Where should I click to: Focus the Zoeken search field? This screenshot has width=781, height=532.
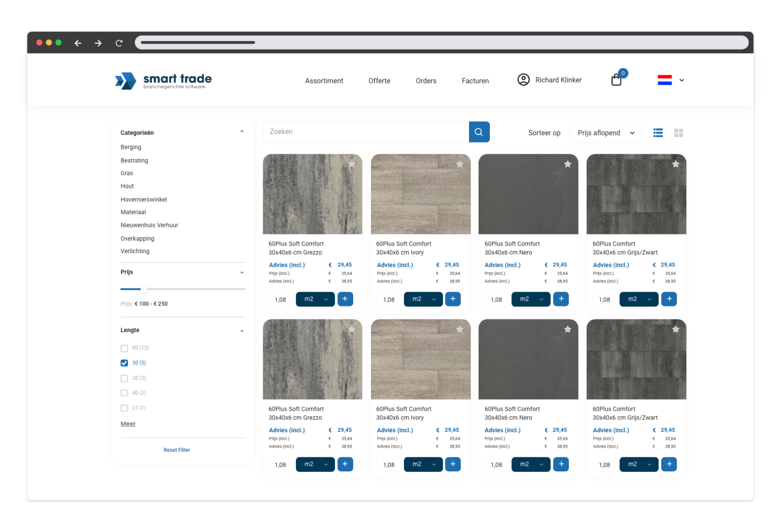[366, 132]
